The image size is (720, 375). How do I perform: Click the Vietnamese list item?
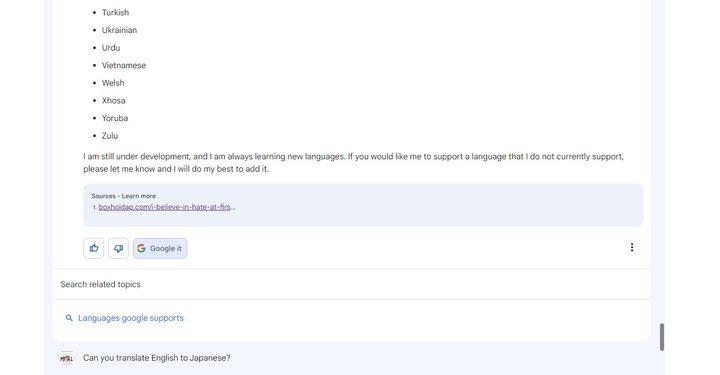click(x=124, y=65)
